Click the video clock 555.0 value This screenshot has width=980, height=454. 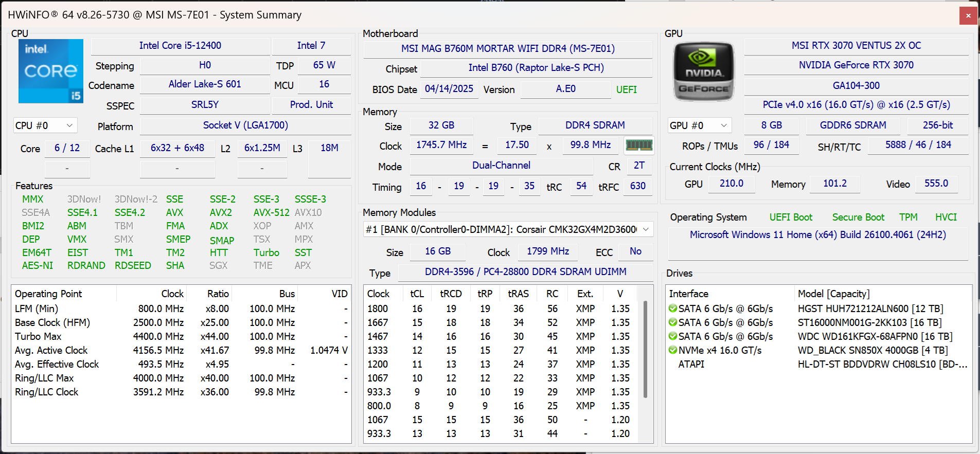pos(936,184)
